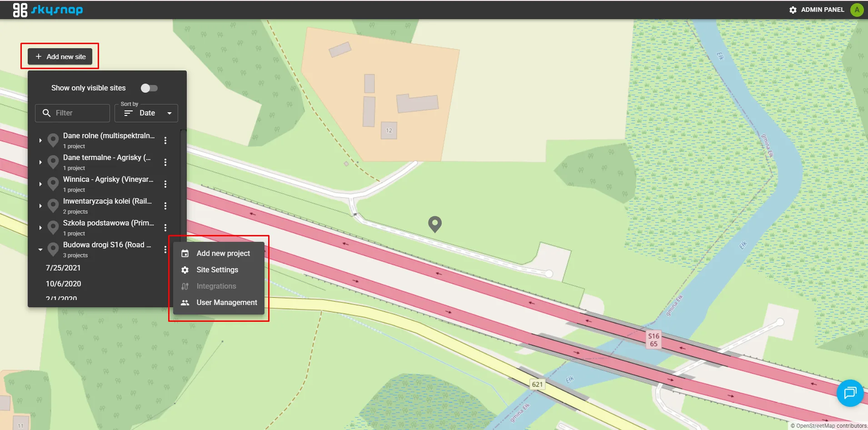Choose Site Settings from context menu
The width and height of the screenshot is (868, 430).
click(217, 270)
